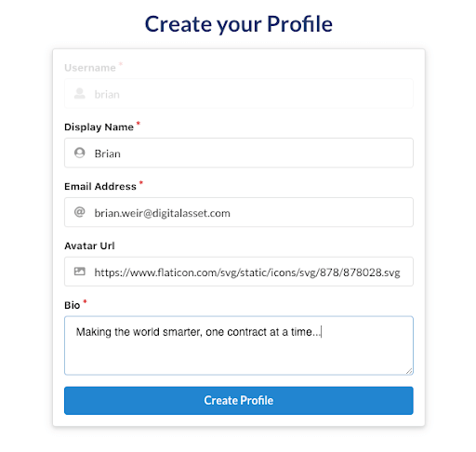Click inside the Avatar Url text field

coord(239,272)
